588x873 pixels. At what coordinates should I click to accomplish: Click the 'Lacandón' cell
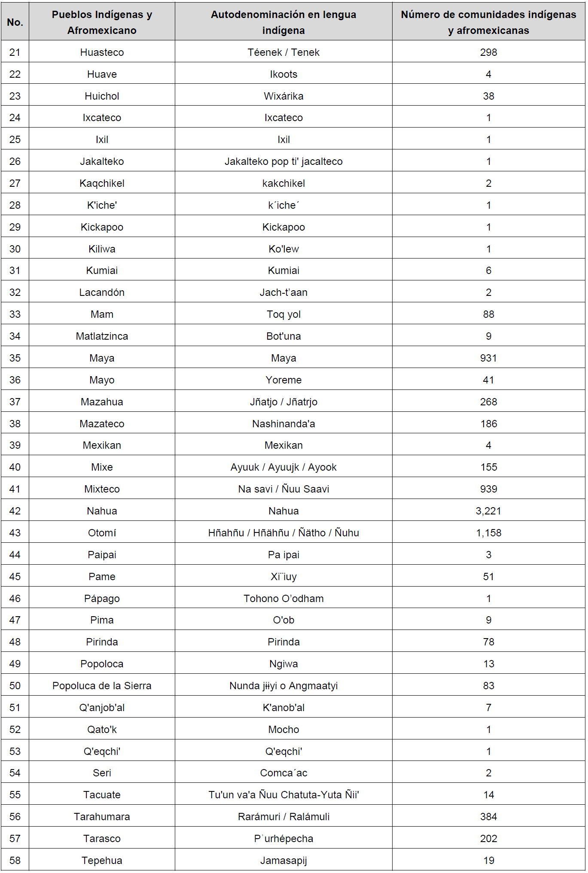pos(102,292)
